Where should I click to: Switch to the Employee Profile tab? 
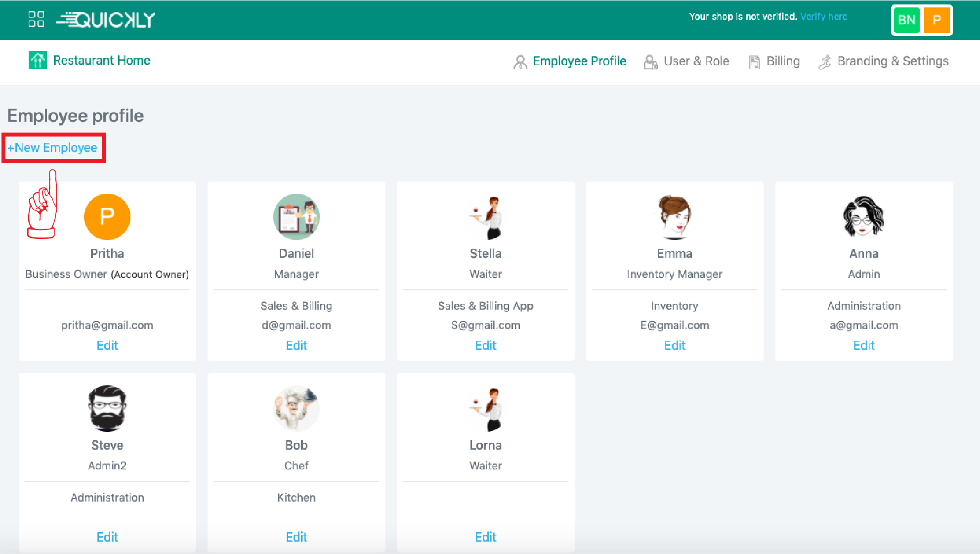pyautogui.click(x=579, y=61)
